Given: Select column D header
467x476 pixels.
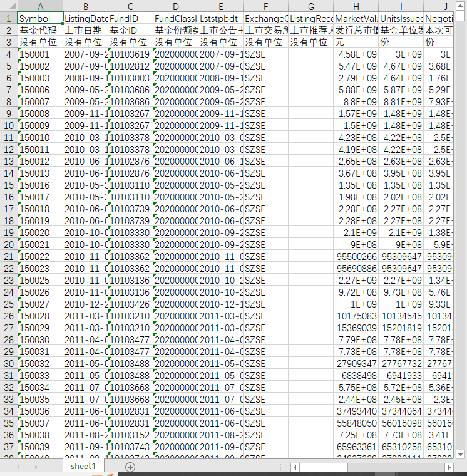Looking at the screenshot, I should click(175, 6).
